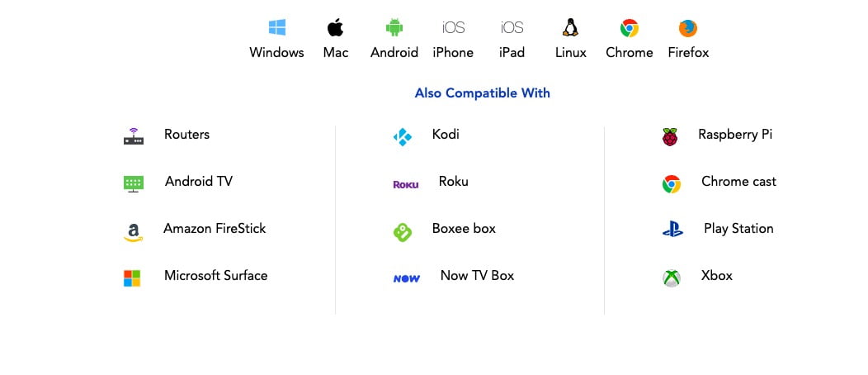
Task: Click the Roku text label
Action: click(x=453, y=182)
